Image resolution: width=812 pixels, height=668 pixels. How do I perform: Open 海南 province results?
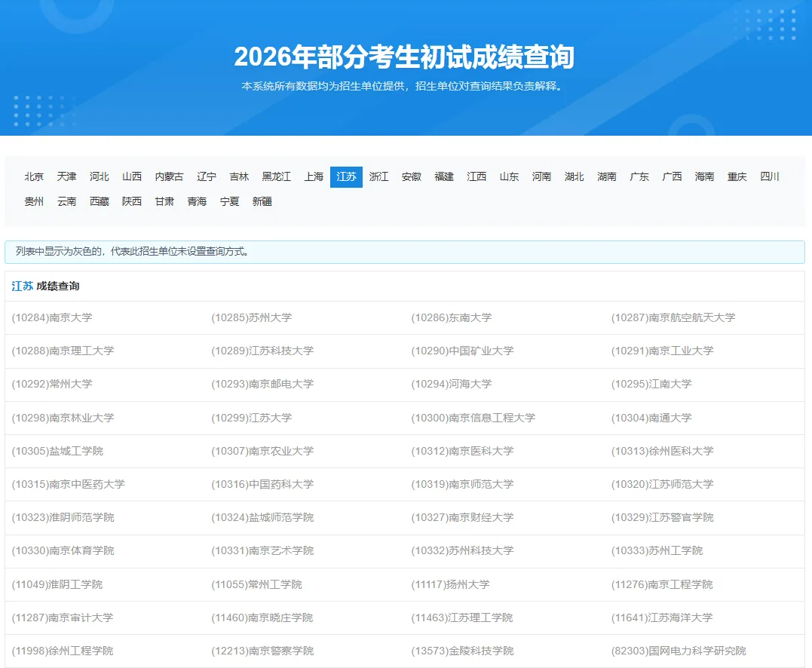[705, 176]
